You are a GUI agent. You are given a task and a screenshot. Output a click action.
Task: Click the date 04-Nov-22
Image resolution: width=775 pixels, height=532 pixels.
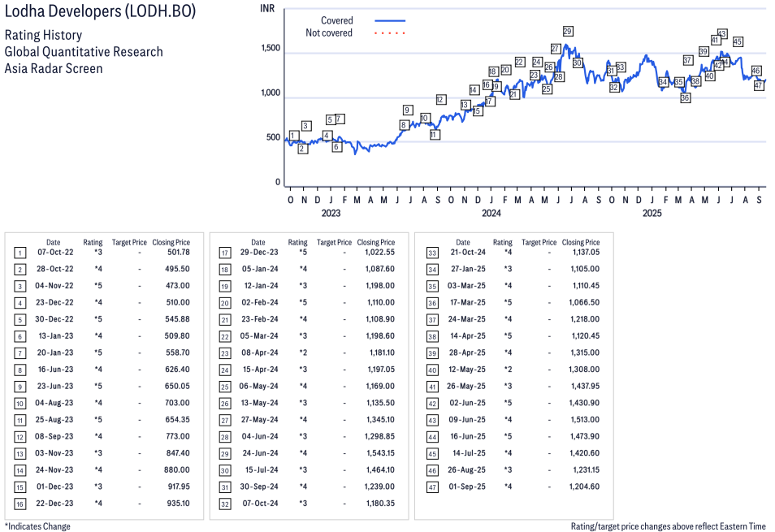pos(54,286)
